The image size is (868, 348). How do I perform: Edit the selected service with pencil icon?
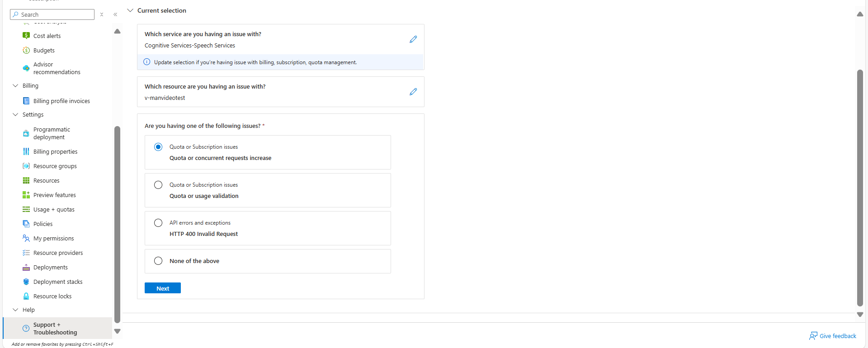click(x=413, y=39)
